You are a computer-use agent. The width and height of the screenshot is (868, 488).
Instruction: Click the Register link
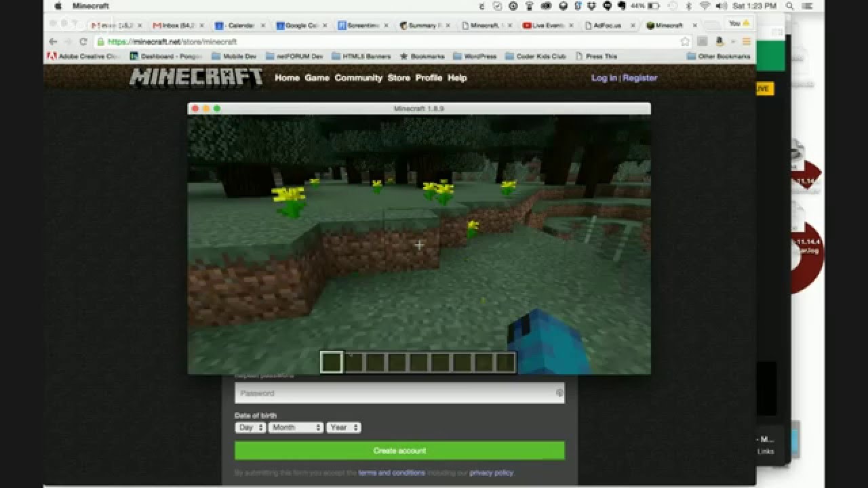pyautogui.click(x=640, y=78)
